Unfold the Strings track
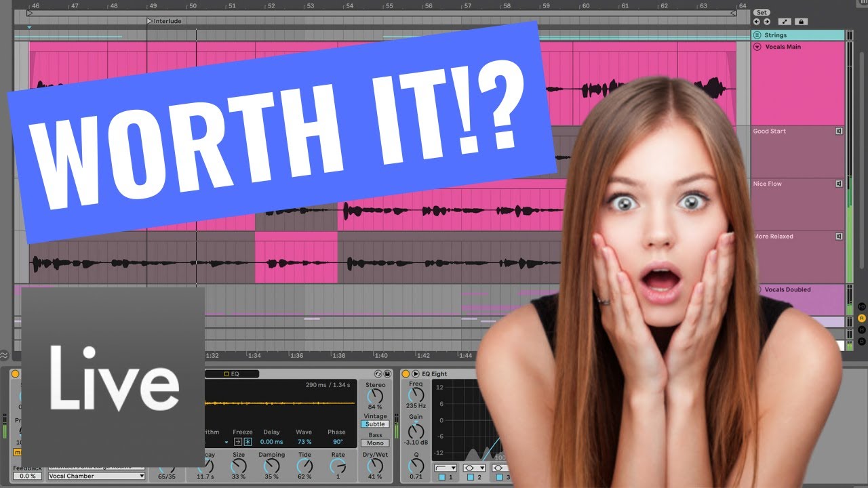This screenshot has height=488, width=868. (x=757, y=35)
